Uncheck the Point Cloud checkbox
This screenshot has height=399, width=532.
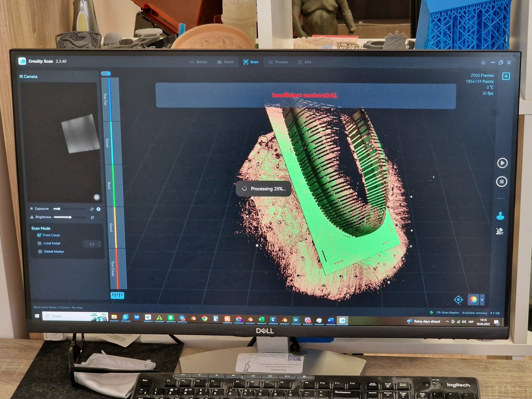coord(39,235)
